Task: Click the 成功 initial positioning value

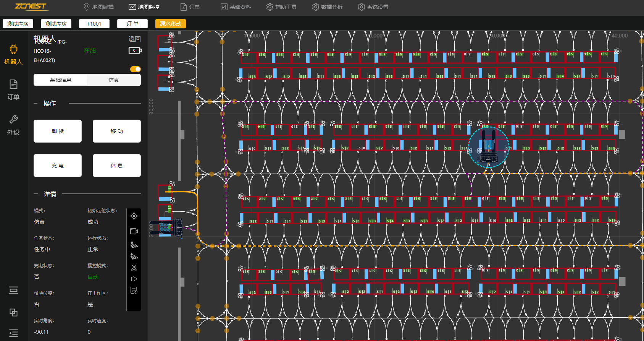Action: pos(93,222)
